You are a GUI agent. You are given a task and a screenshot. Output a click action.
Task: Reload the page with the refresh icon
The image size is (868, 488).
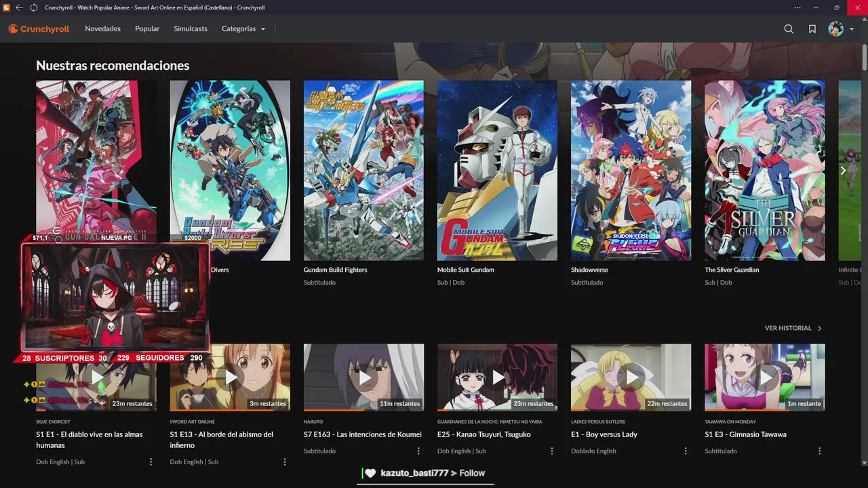pos(34,7)
